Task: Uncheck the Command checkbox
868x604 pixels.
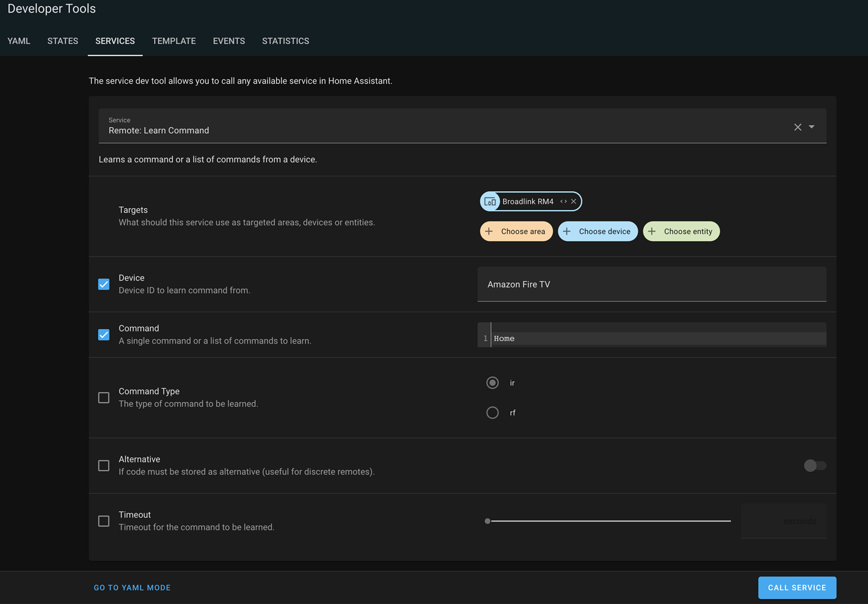Action: click(104, 335)
